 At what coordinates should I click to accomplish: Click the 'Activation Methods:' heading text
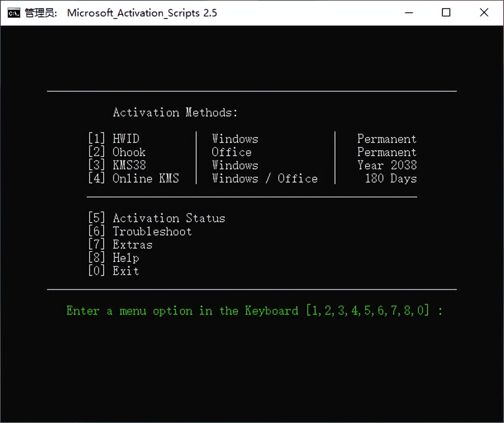click(x=175, y=112)
